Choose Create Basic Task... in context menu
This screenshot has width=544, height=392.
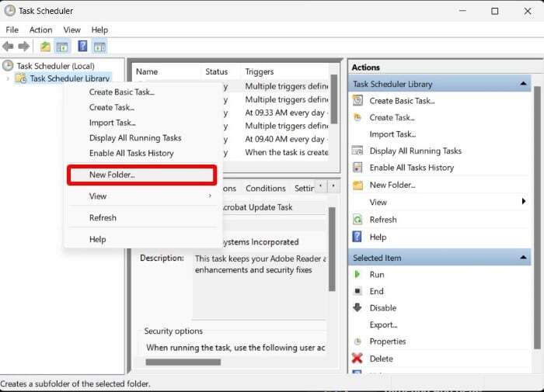pos(142,92)
